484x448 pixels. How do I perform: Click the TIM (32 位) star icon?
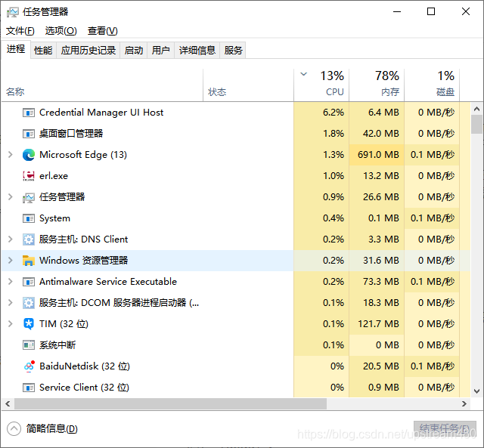coord(29,324)
